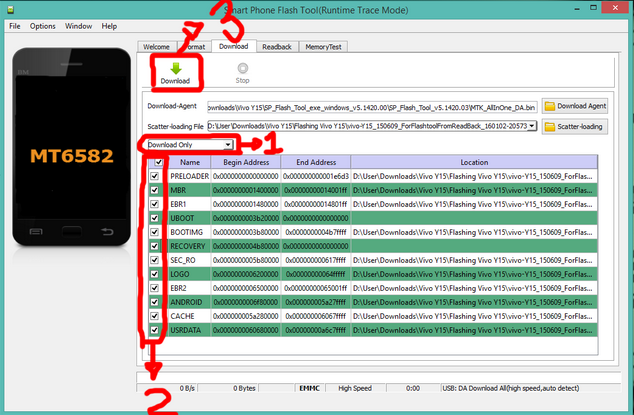Open the Help menu

coord(109,26)
